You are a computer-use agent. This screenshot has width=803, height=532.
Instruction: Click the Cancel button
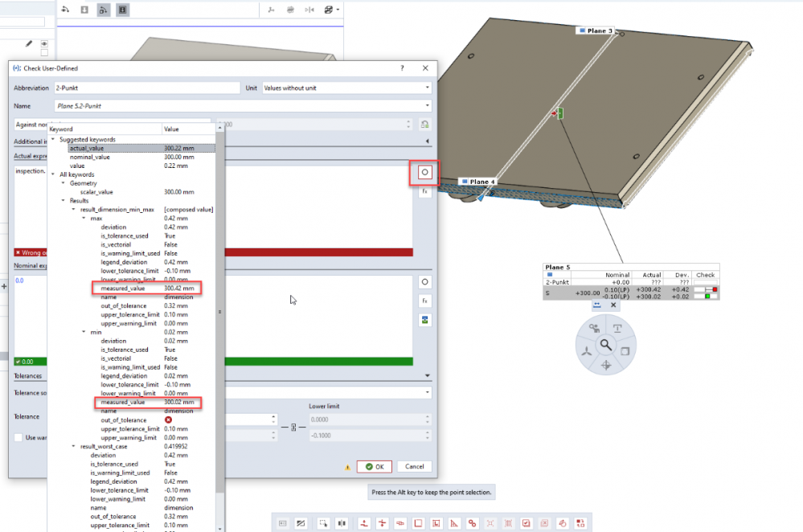coord(415,466)
